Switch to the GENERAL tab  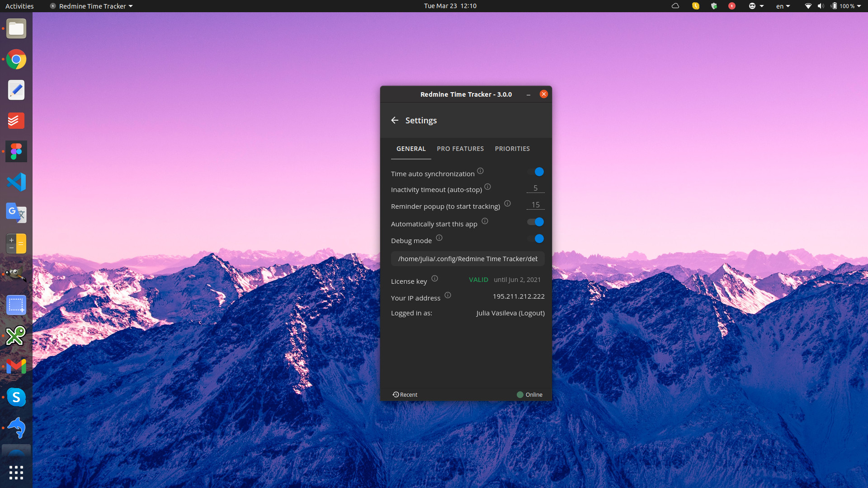tap(411, 149)
